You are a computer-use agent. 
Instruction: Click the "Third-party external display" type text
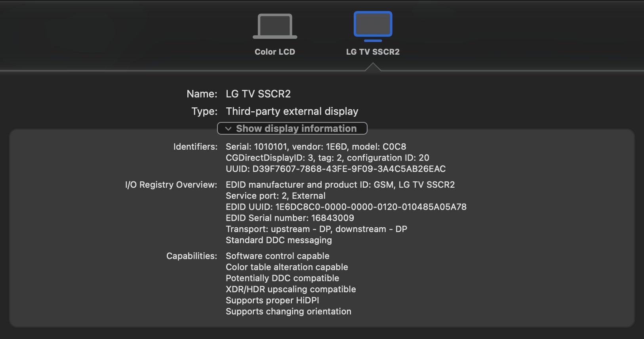(x=292, y=111)
